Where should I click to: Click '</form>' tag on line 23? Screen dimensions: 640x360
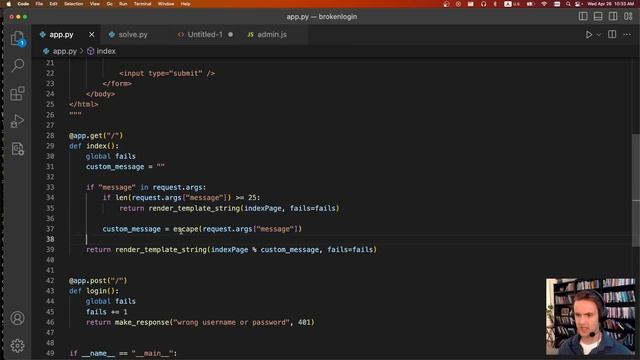117,84
